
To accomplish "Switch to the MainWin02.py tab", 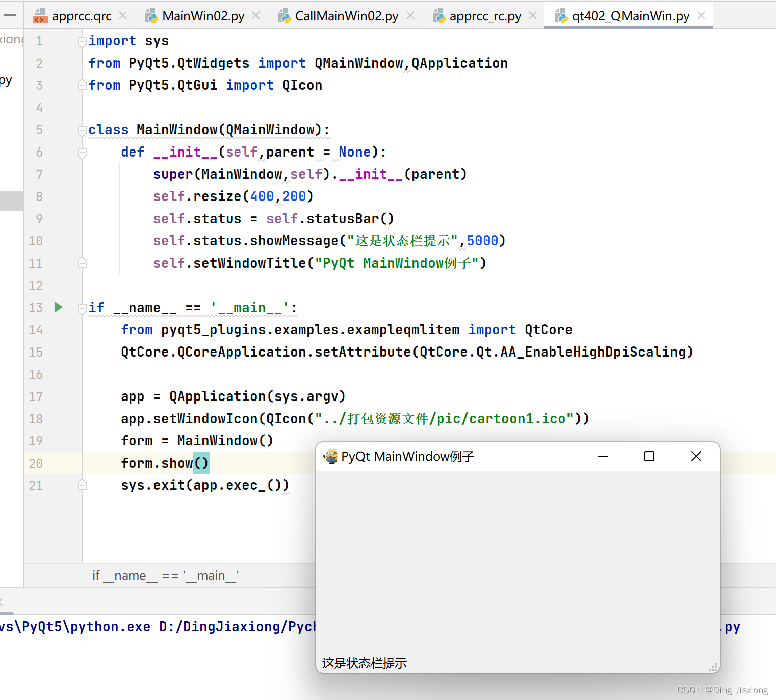I will (x=203, y=16).
